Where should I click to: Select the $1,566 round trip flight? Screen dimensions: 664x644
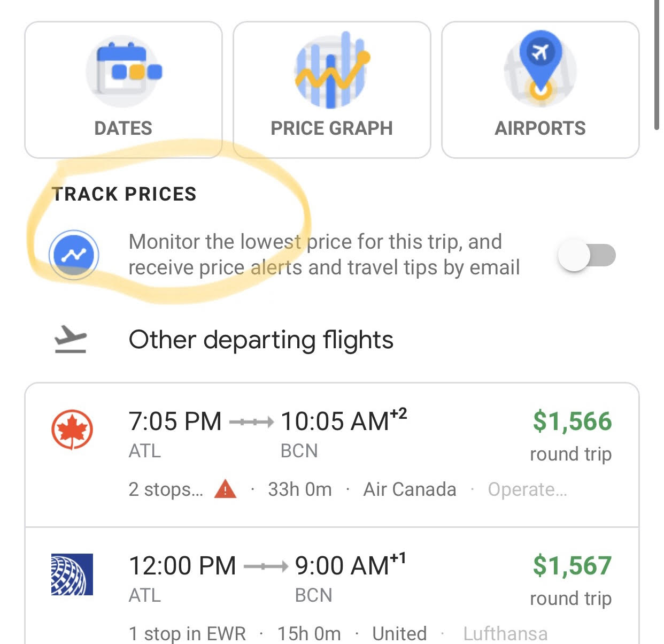(x=570, y=421)
